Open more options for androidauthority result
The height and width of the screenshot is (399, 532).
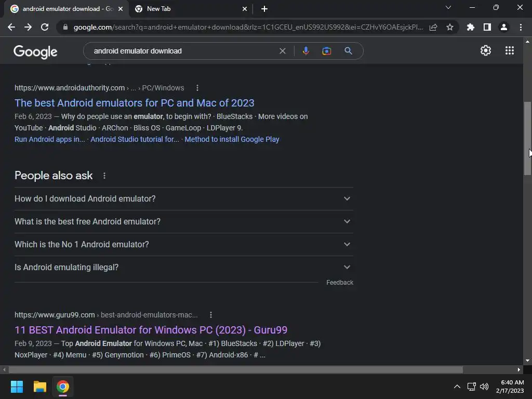197,88
